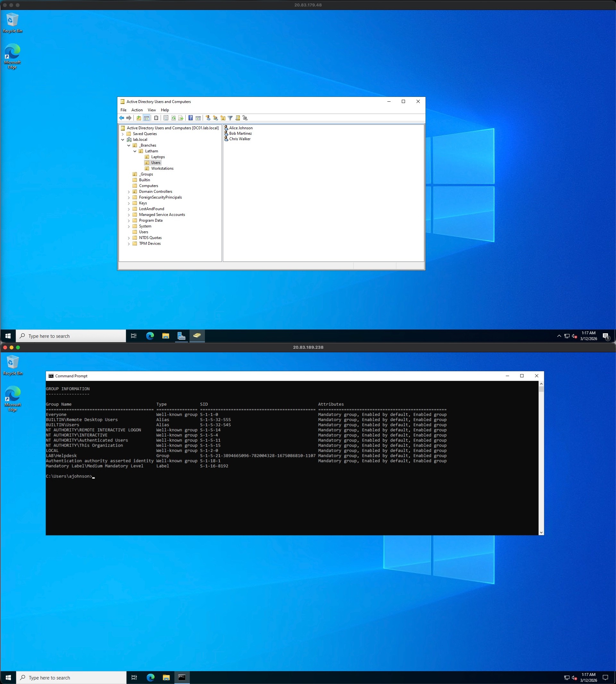Click the up one level folder icon
616x684 pixels.
click(139, 118)
